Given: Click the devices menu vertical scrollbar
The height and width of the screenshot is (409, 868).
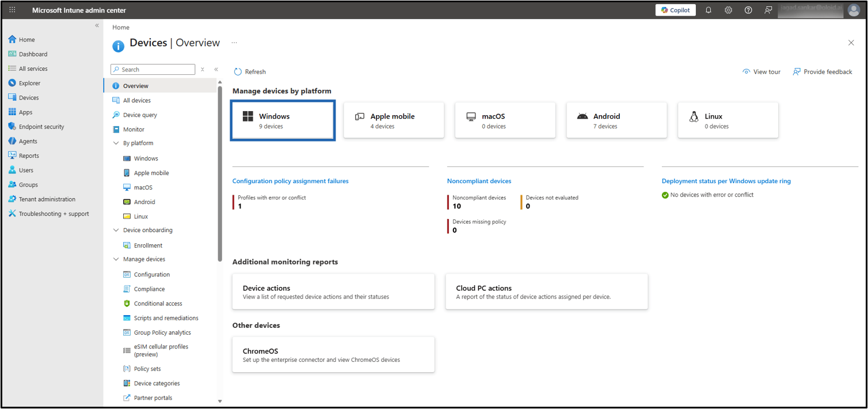Looking at the screenshot, I should [220, 173].
